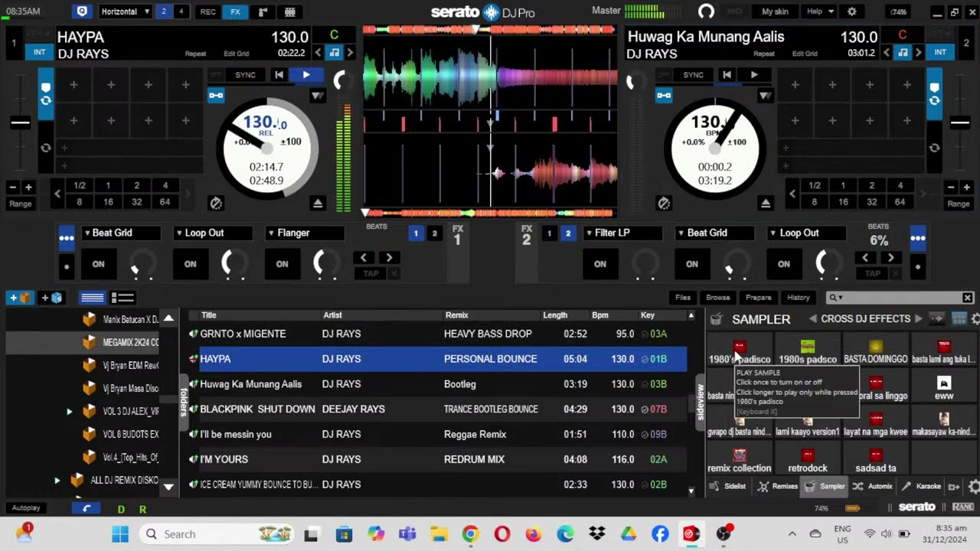Click the Range button on deck 2
Image resolution: width=980 pixels, height=551 pixels.
click(959, 204)
